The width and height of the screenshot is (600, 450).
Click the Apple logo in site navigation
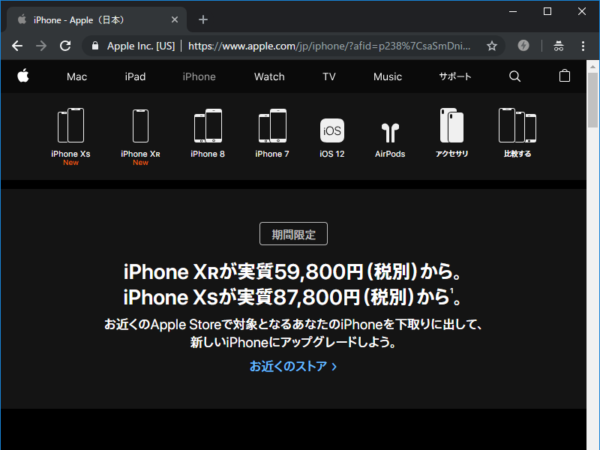click(22, 76)
